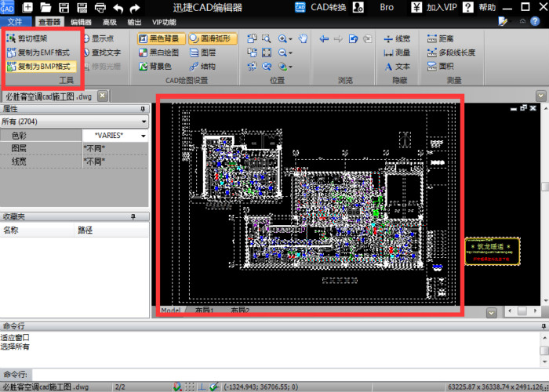This screenshot has width=549, height=392.
Task: Expand the document tabs list arrow
Action: [x=540, y=96]
